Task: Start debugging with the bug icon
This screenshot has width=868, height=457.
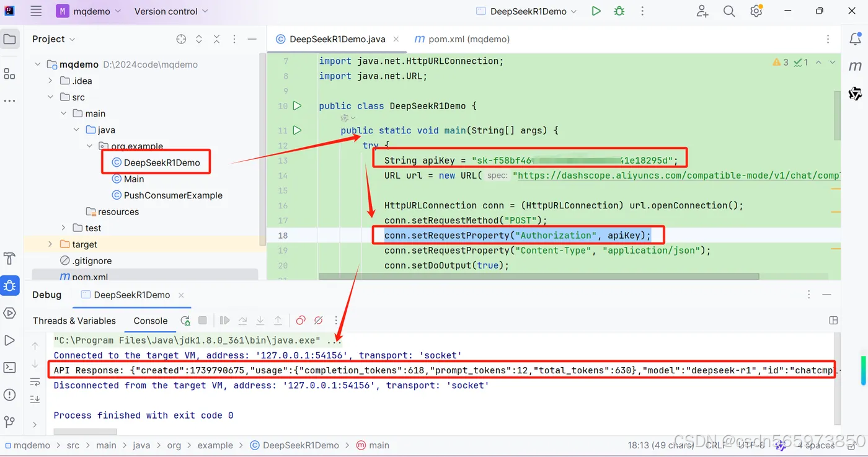Action: coord(619,11)
